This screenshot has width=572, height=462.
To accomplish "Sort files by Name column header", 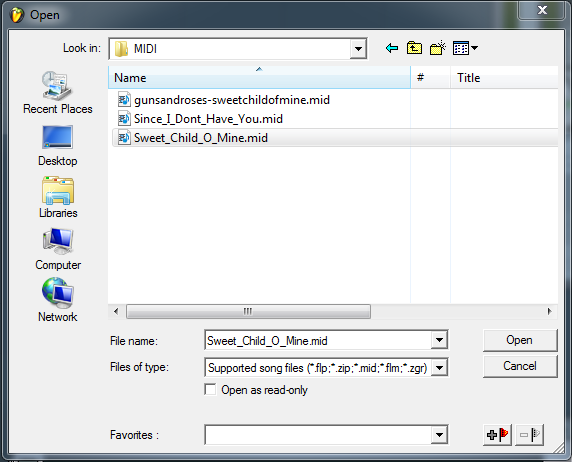I will tap(259, 77).
